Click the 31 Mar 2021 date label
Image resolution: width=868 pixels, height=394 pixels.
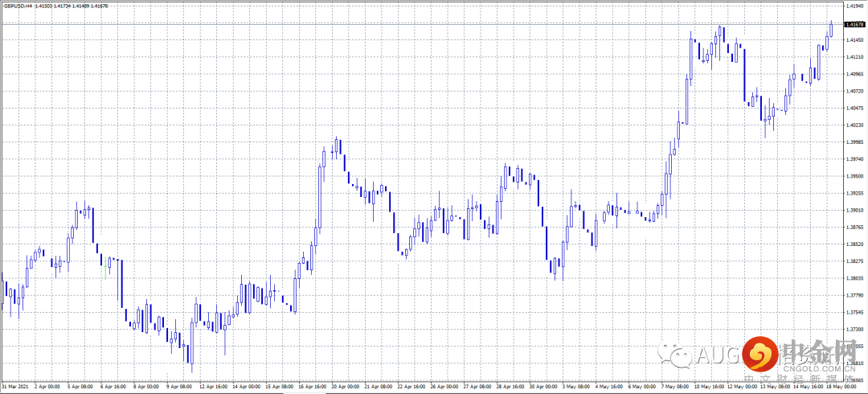[x=15, y=386]
